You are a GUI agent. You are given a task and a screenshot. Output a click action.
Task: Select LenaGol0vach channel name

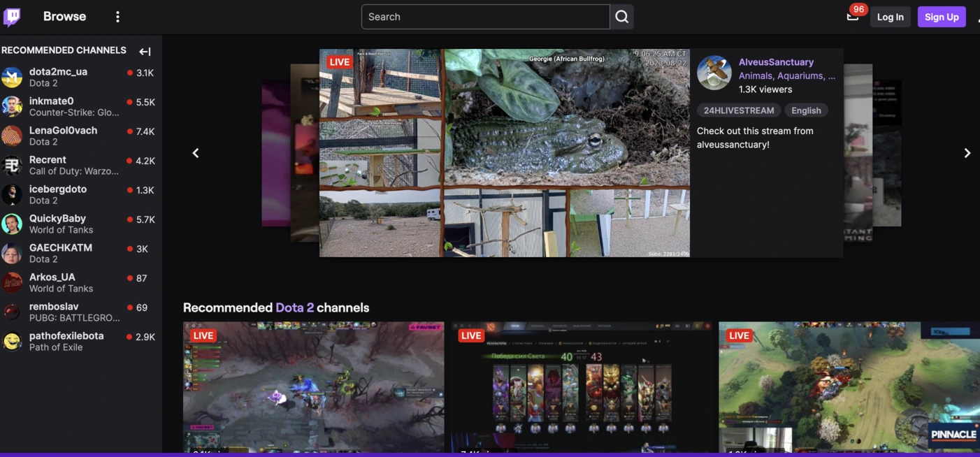coord(63,131)
